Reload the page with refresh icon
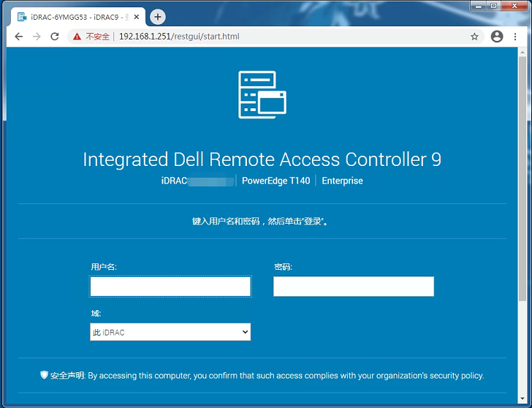The width and height of the screenshot is (532, 408). click(55, 37)
